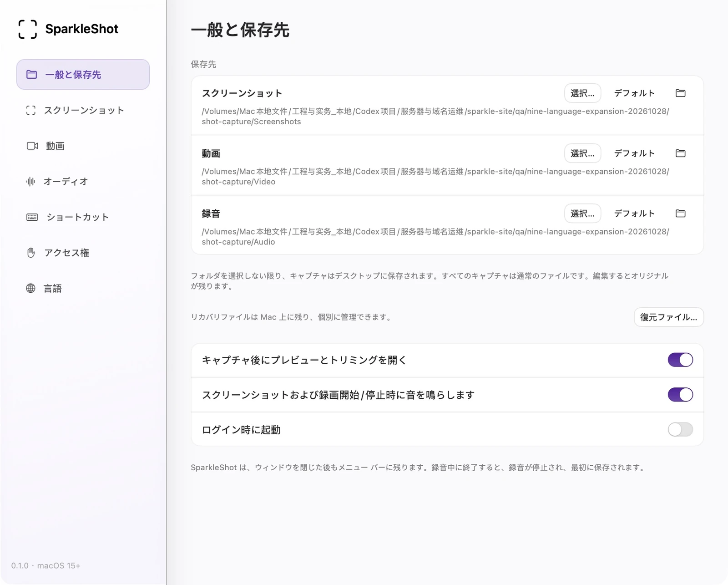Reveal the 録音 save folder via folder icon
This screenshot has height=585, width=728.
point(681,213)
